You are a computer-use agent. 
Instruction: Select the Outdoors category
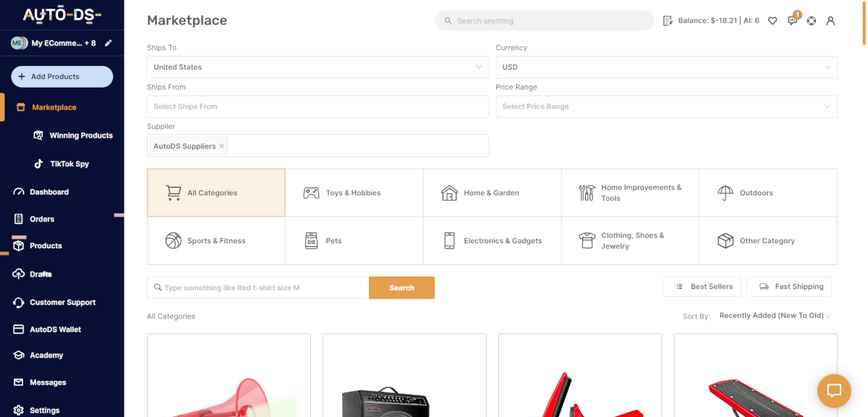pos(768,193)
